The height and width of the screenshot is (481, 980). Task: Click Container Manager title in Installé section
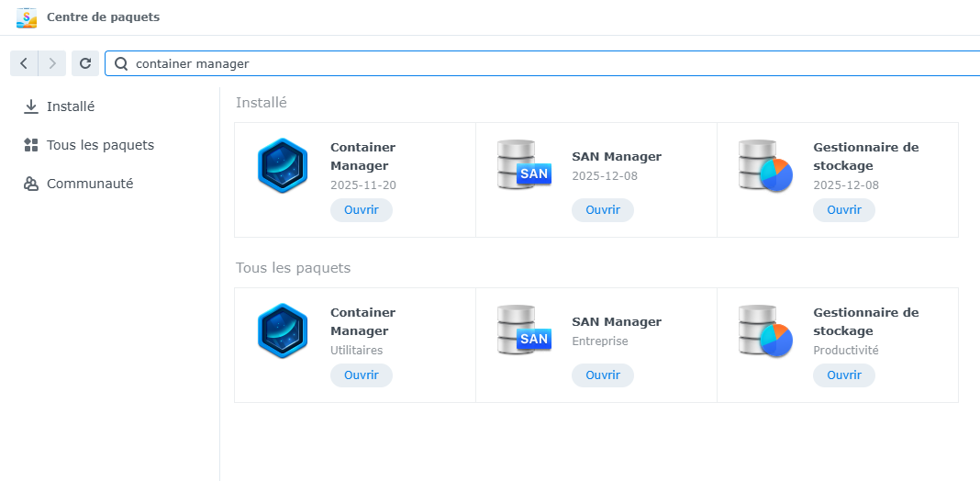(363, 156)
